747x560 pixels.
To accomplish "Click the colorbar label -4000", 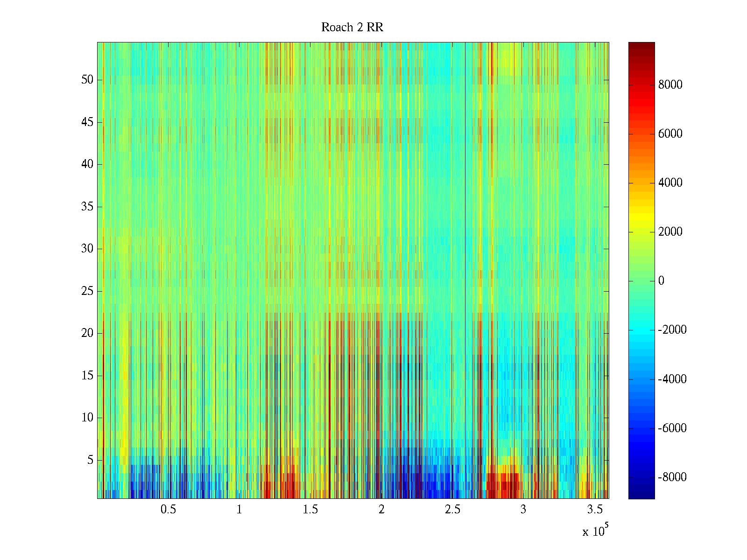I will coord(672,379).
